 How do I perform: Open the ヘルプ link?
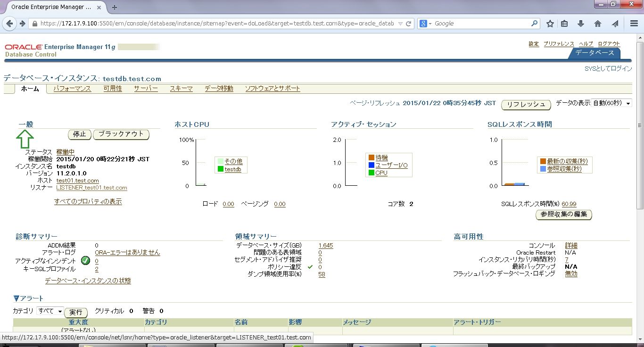(586, 44)
